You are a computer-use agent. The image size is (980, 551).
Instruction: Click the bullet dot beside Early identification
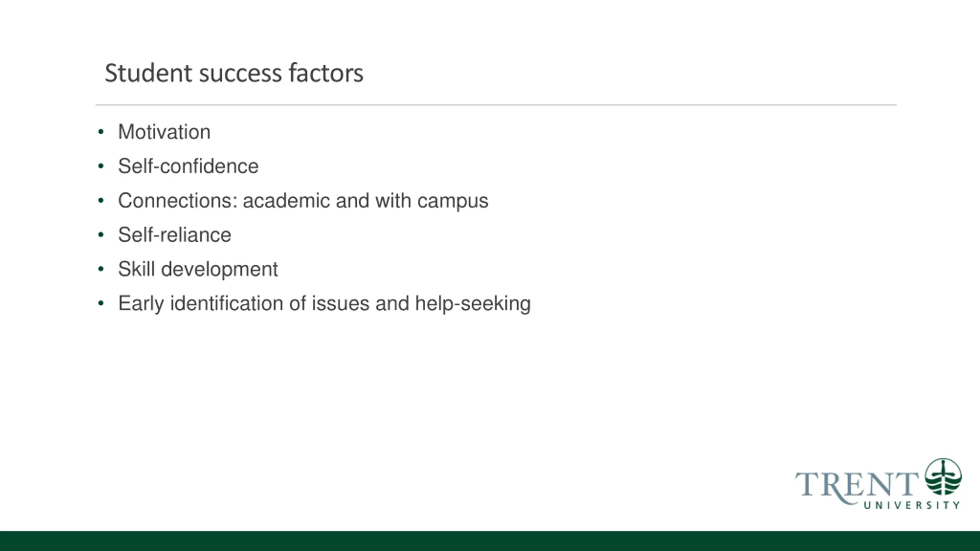pos(101,303)
